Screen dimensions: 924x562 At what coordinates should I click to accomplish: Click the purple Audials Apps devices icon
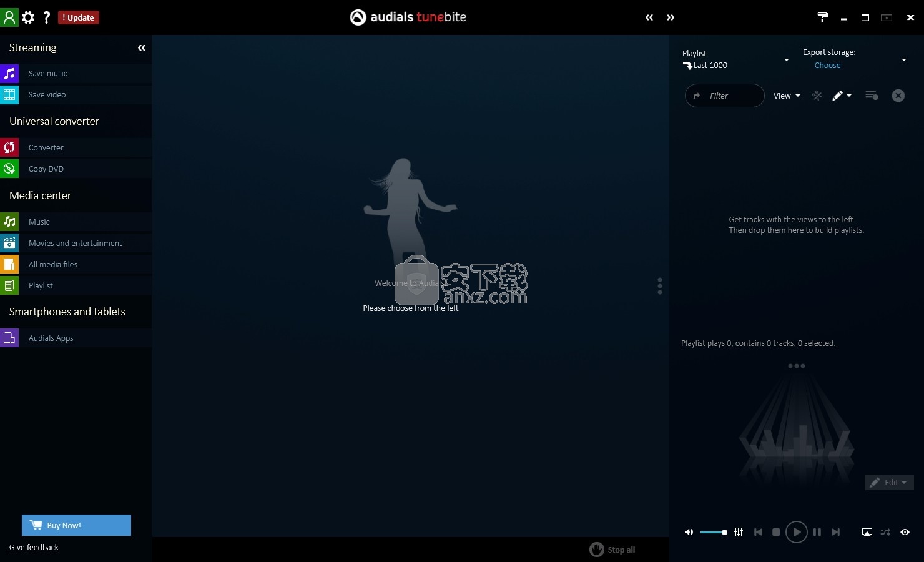[x=9, y=338]
